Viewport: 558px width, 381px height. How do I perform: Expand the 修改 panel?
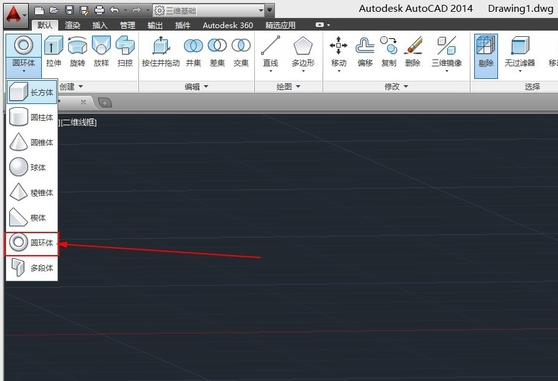pos(396,86)
